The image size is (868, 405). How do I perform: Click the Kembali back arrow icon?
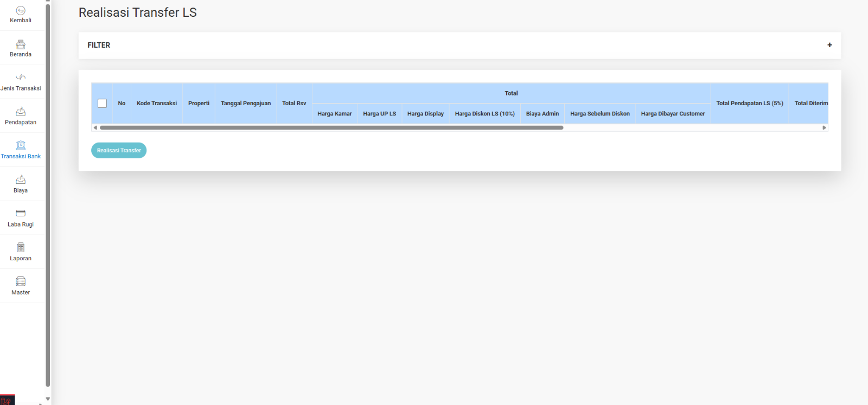click(21, 11)
